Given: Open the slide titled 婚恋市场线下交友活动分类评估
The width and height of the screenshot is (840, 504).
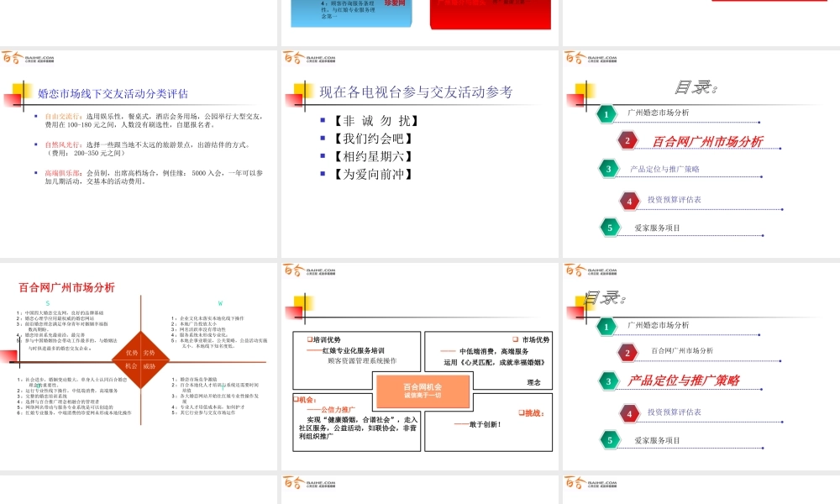Looking at the screenshot, I should [139, 154].
